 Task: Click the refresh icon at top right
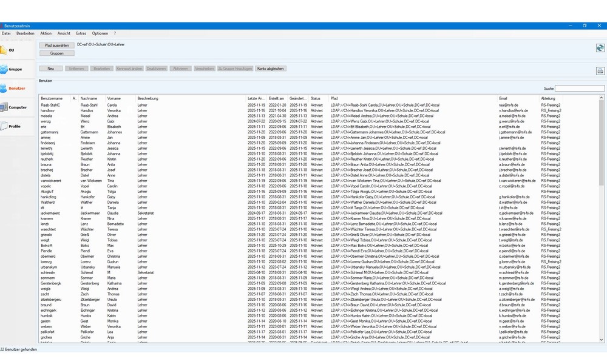click(600, 48)
